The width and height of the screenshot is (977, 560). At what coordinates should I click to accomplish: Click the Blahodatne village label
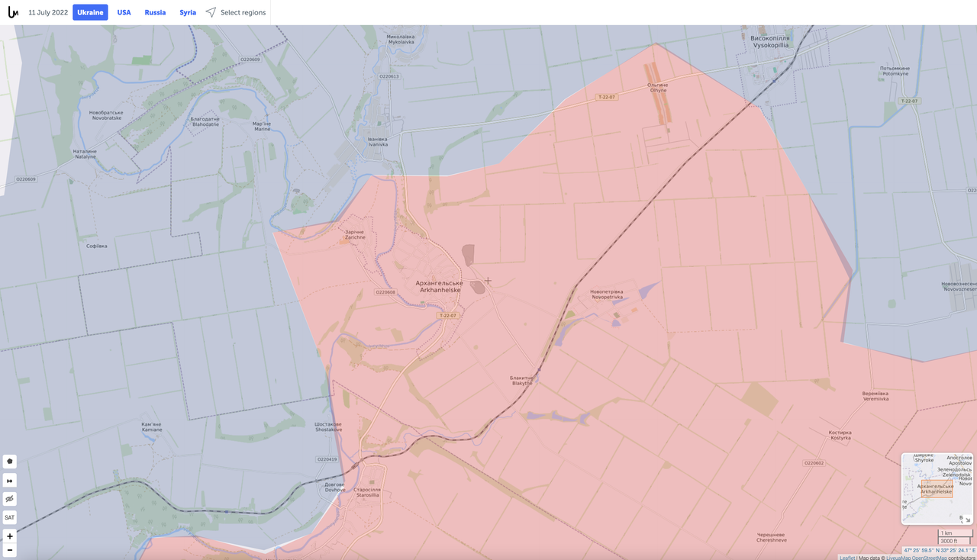point(205,121)
